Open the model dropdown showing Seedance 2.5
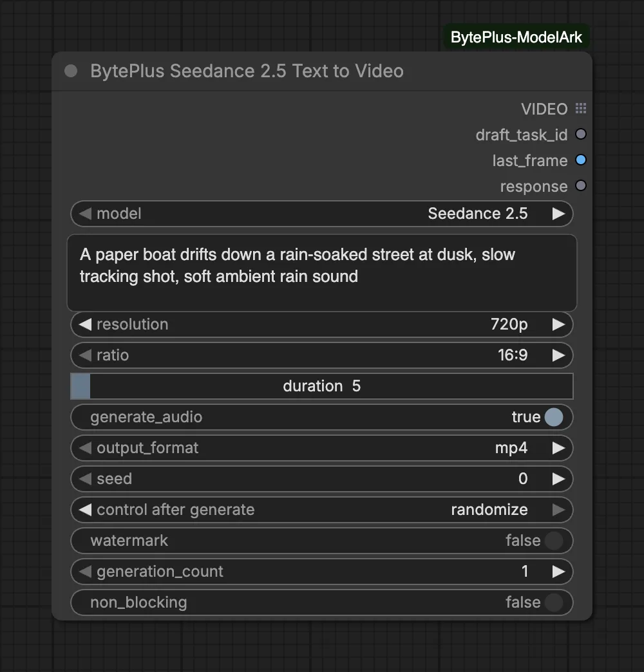Viewport: 644px width, 672px height. (x=321, y=214)
